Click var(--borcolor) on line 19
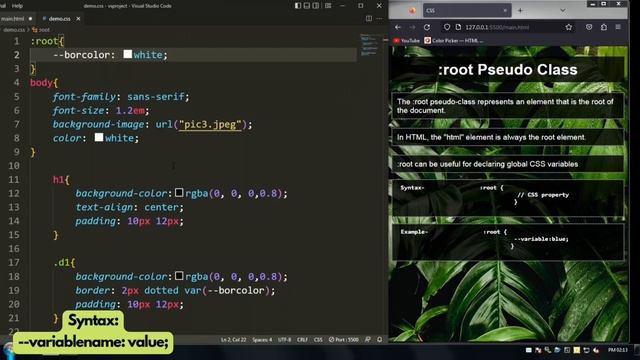640x360 pixels. [x=230, y=290]
